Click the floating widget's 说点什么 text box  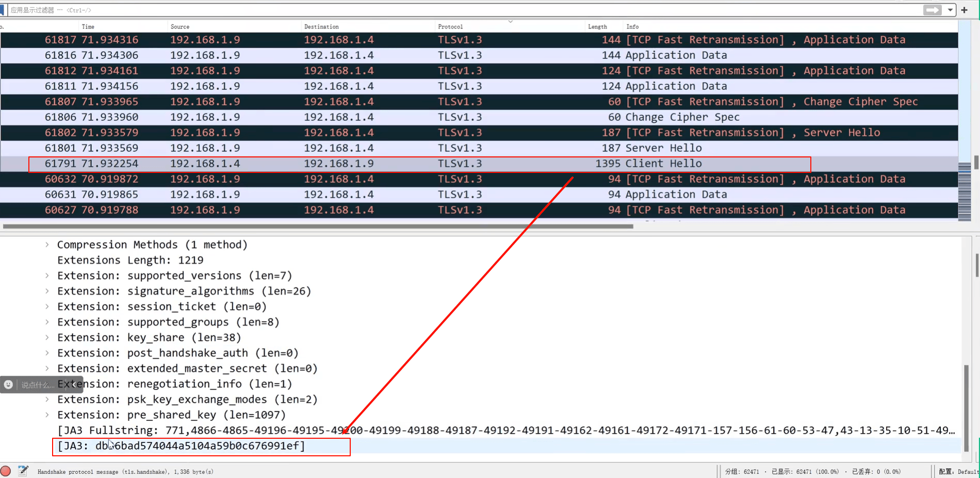click(x=37, y=385)
